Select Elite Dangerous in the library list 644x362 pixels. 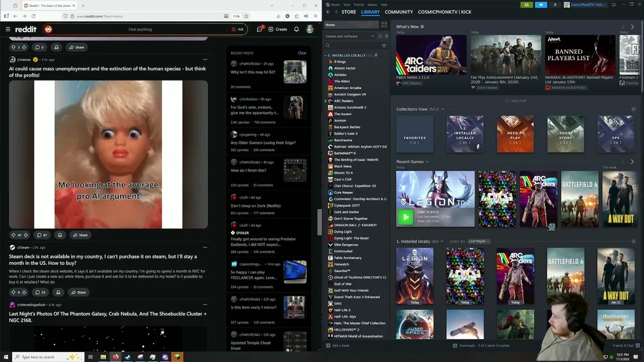(346, 245)
